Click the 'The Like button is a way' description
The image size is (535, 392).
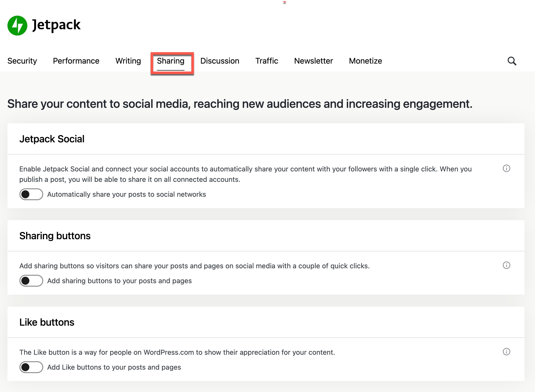177,352
